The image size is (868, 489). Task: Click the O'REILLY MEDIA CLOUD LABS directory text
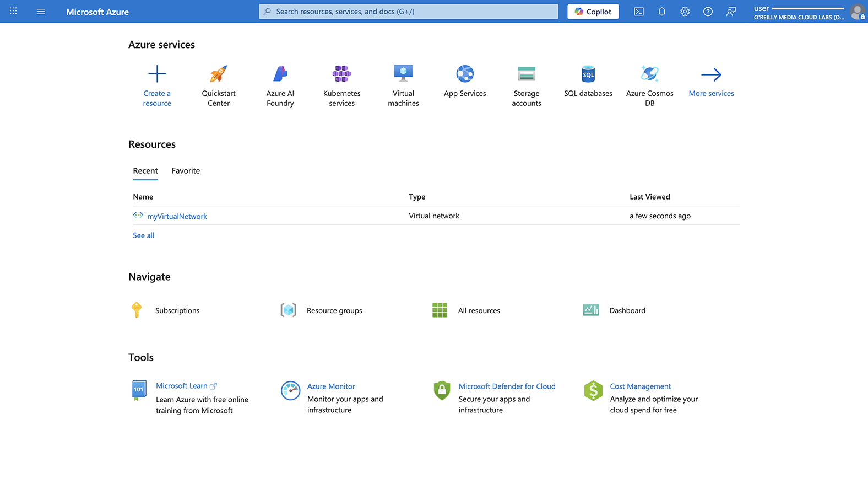799,17
